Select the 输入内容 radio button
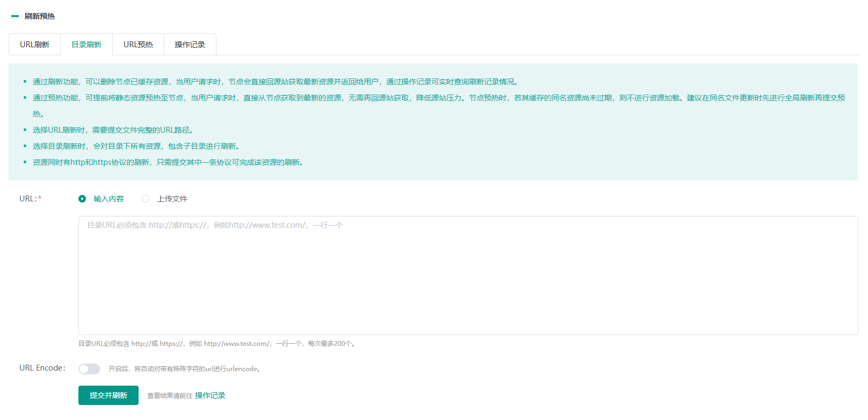 tap(82, 199)
